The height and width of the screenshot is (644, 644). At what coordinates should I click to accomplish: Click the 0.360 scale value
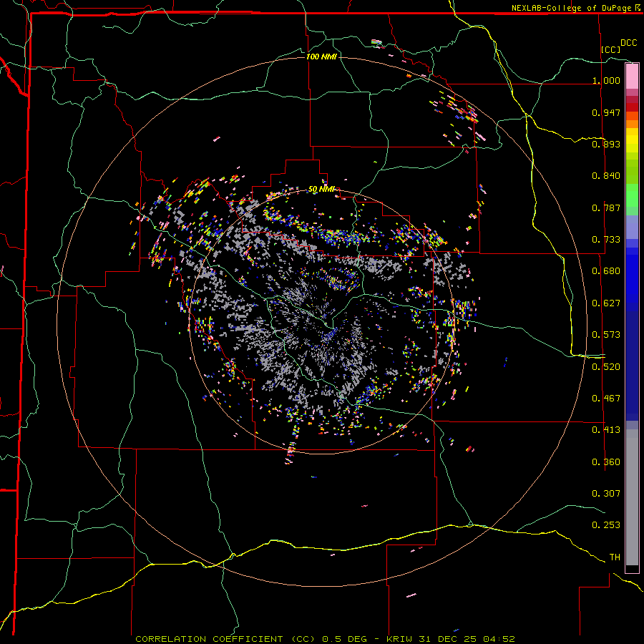(606, 462)
